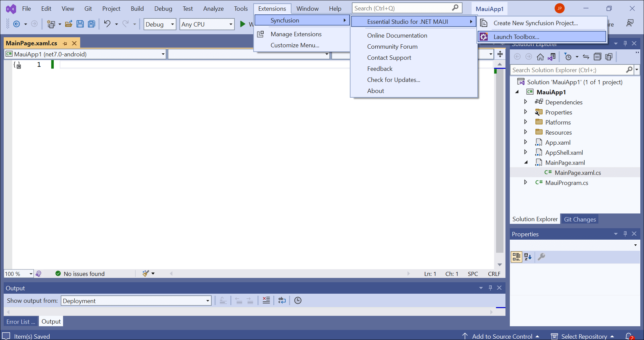The width and height of the screenshot is (644, 340).
Task: Select the Save All toolbar icon
Action: click(91, 24)
